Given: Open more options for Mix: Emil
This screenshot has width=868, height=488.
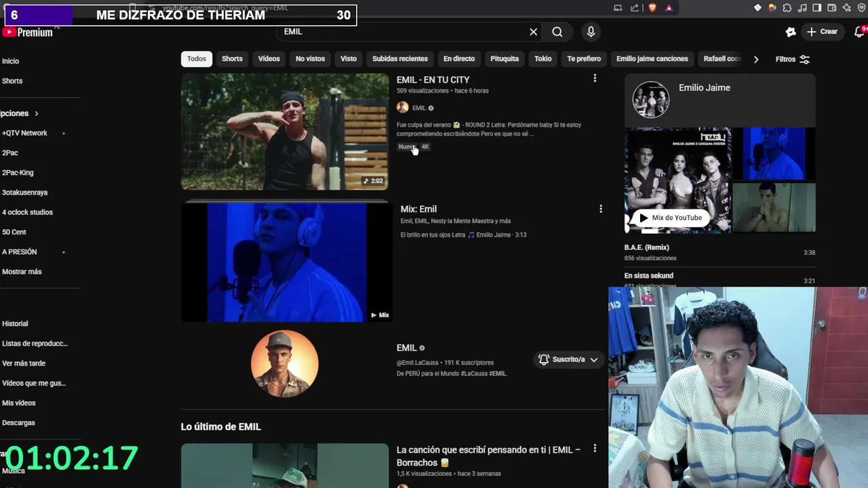Looking at the screenshot, I should click(x=600, y=209).
